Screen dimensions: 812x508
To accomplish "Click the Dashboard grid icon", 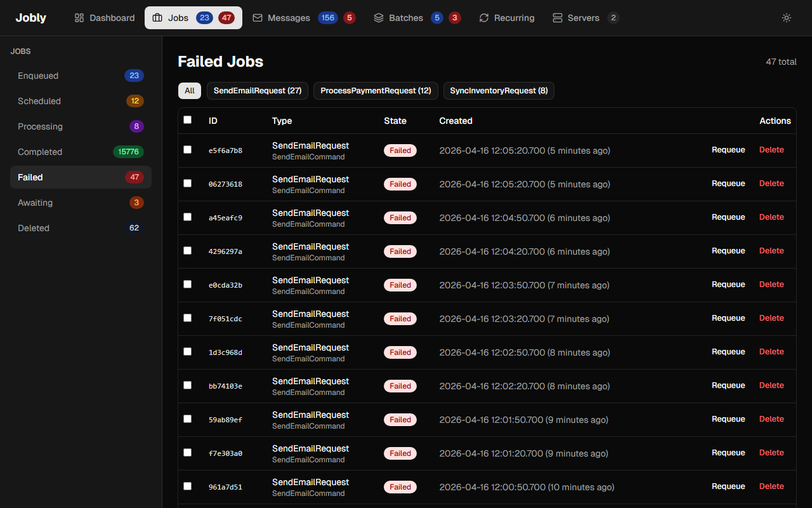I will 79,18.
